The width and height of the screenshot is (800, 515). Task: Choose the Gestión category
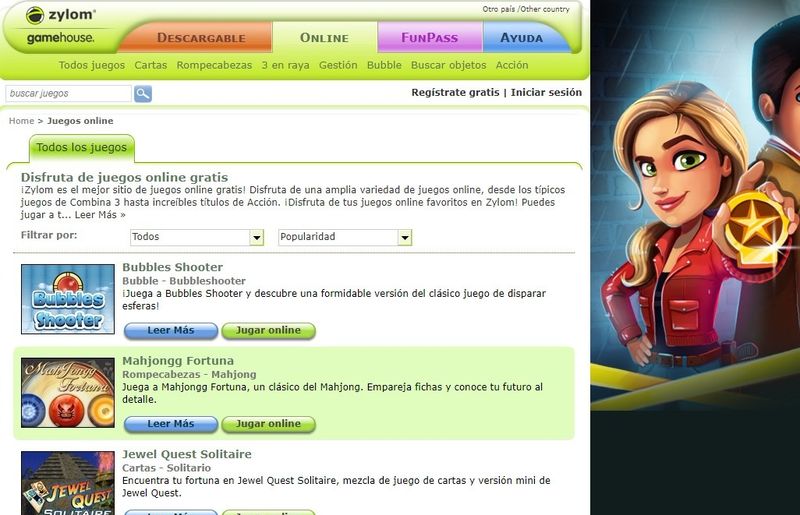pos(338,65)
